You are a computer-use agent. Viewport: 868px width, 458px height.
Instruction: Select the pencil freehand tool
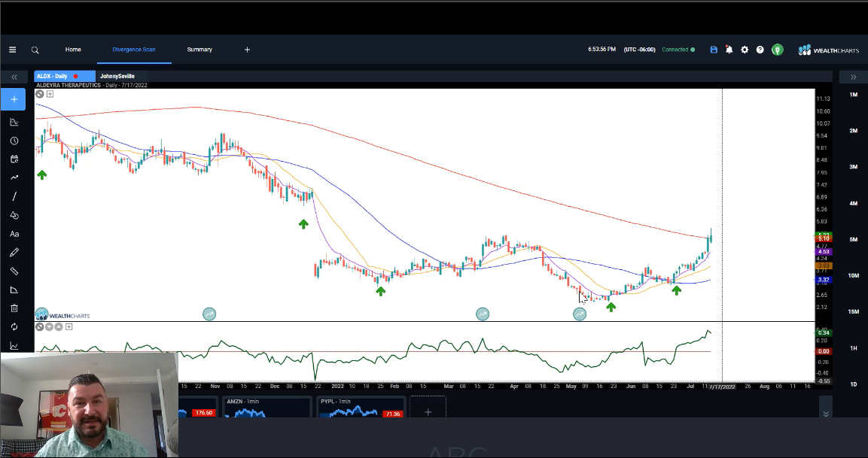click(x=14, y=252)
